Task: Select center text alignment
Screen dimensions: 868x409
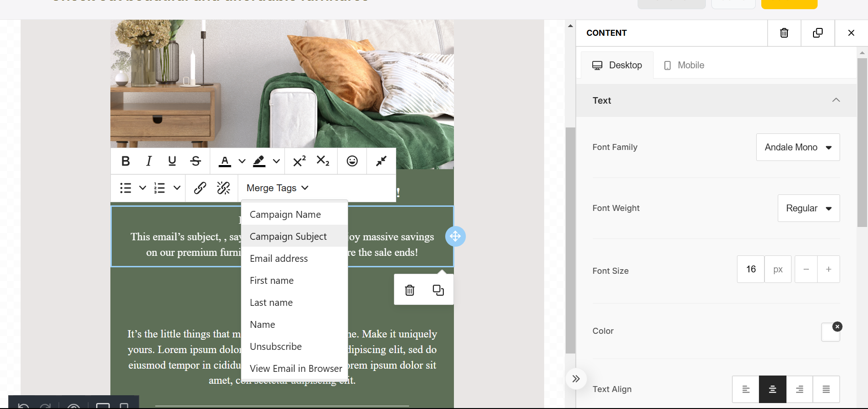Action: [772, 389]
